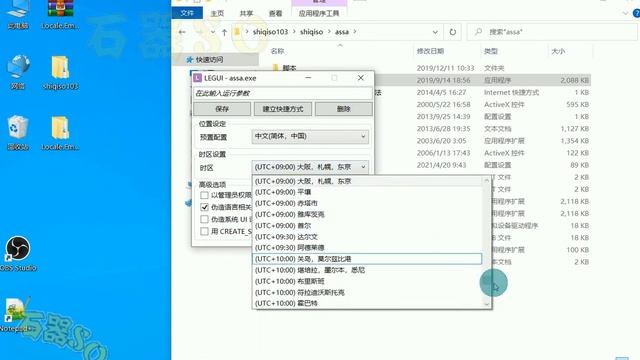Screen dimensions: 640x360
Task: Select (UTC+10:00) 霍巴特 timezone
Action: tap(367, 303)
